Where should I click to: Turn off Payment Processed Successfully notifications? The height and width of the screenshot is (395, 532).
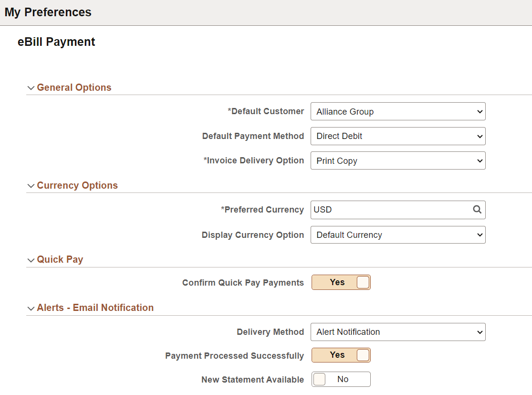coord(341,355)
